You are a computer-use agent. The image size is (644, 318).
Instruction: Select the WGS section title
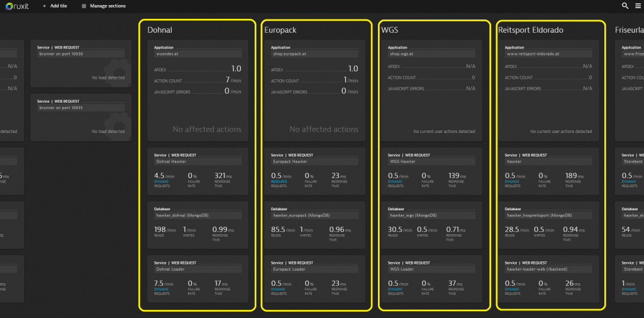click(390, 30)
